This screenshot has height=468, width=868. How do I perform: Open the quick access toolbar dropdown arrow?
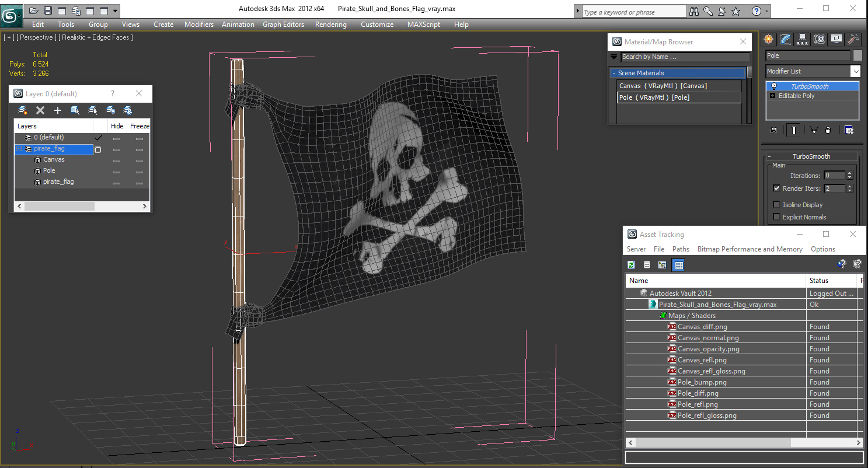[x=115, y=11]
